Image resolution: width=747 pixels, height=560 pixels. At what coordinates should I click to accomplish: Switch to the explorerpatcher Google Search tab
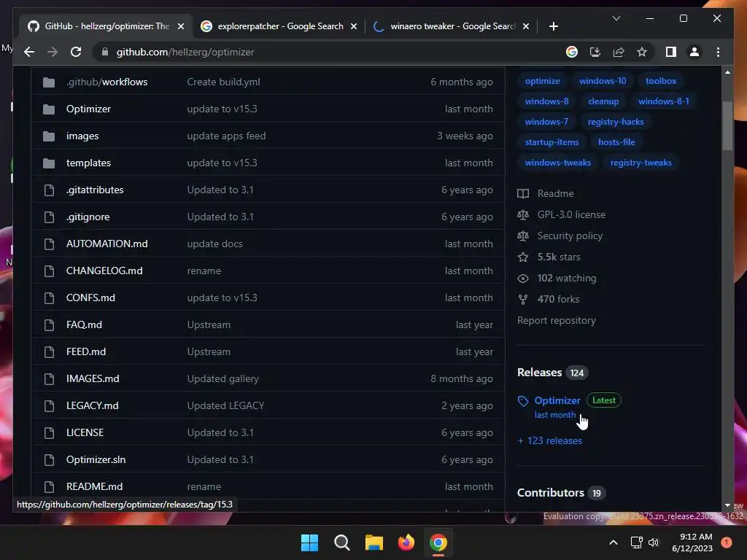279,26
